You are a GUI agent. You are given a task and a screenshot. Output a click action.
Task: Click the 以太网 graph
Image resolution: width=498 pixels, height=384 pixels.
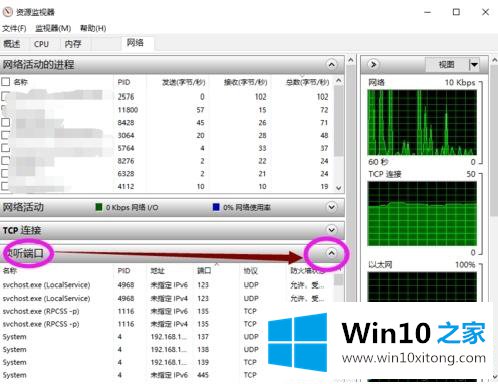pos(422,287)
